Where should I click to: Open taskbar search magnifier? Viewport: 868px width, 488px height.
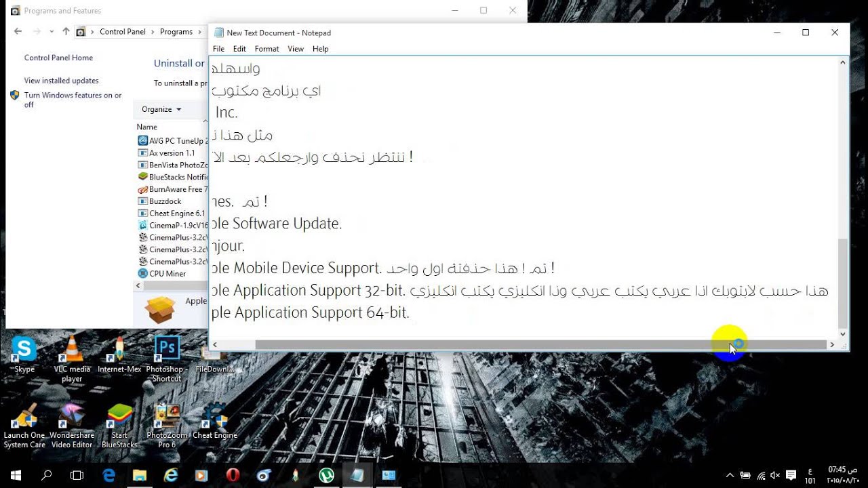click(x=47, y=475)
